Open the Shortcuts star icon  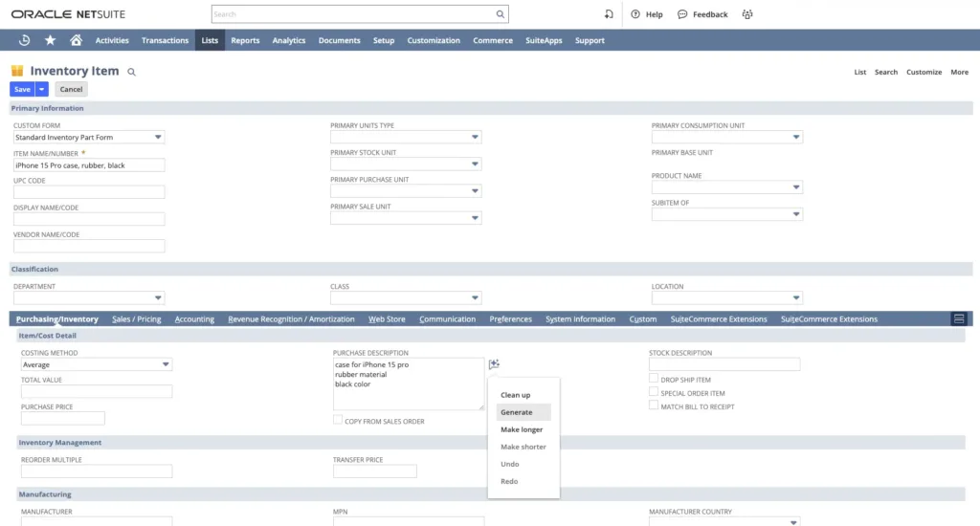pyautogui.click(x=50, y=40)
